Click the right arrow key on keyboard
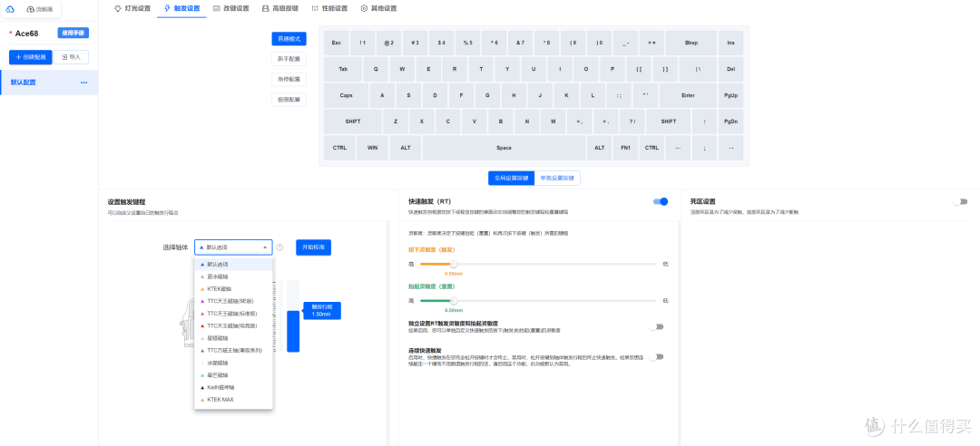980x446 pixels. pyautogui.click(x=730, y=148)
